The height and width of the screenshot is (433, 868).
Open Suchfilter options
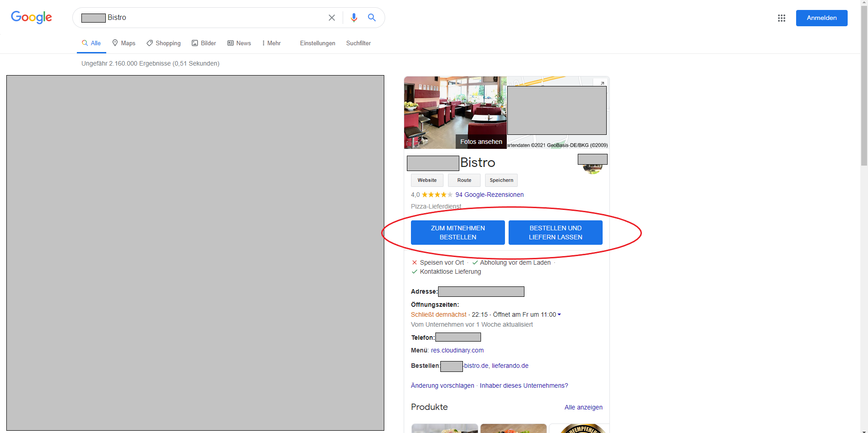pos(359,43)
